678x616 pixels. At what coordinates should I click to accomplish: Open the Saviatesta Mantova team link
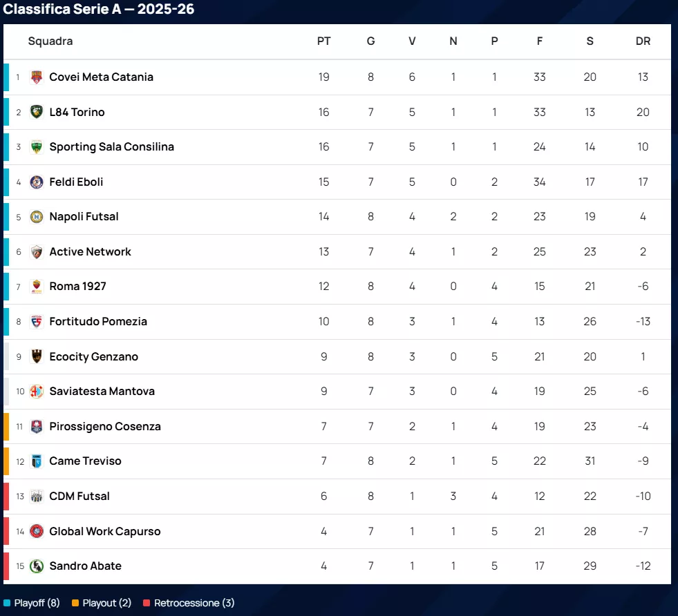(102, 392)
